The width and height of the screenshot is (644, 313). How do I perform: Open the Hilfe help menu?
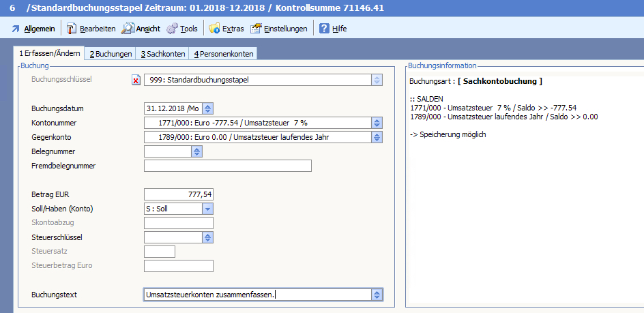tap(333, 29)
